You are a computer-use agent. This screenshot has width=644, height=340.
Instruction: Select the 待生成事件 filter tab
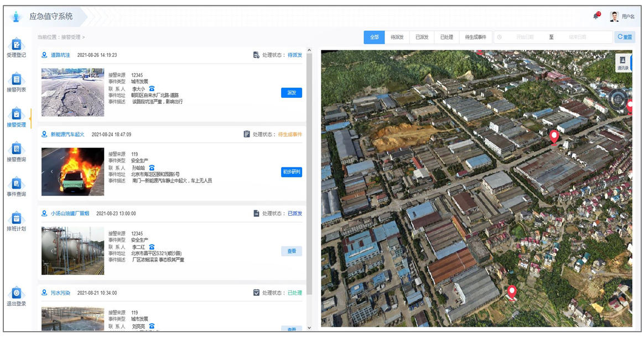(x=475, y=37)
